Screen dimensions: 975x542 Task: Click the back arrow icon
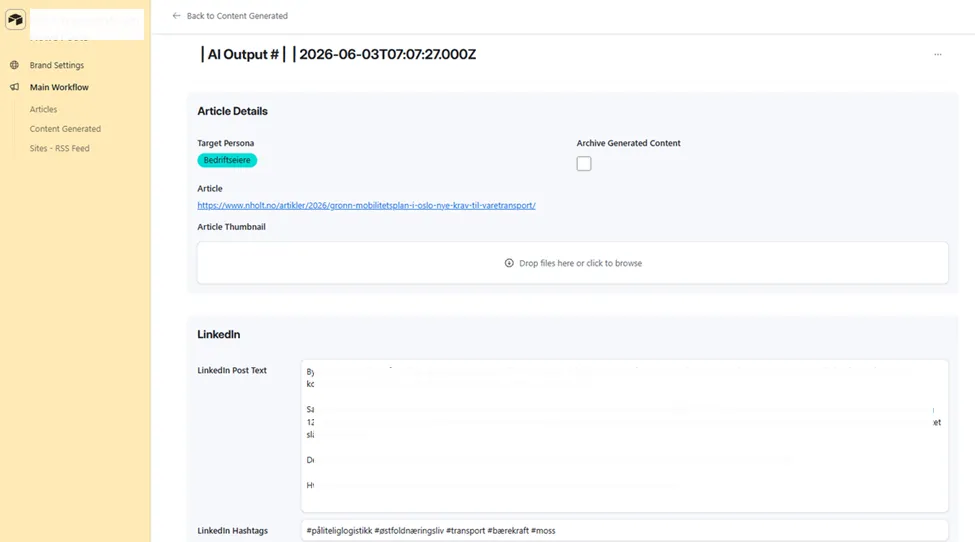177,16
